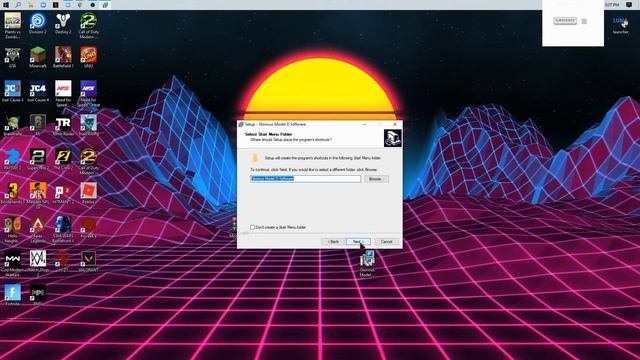The width and height of the screenshot is (640, 360).
Task: Click the Just Cause 3 shortcut
Action: click(12, 91)
